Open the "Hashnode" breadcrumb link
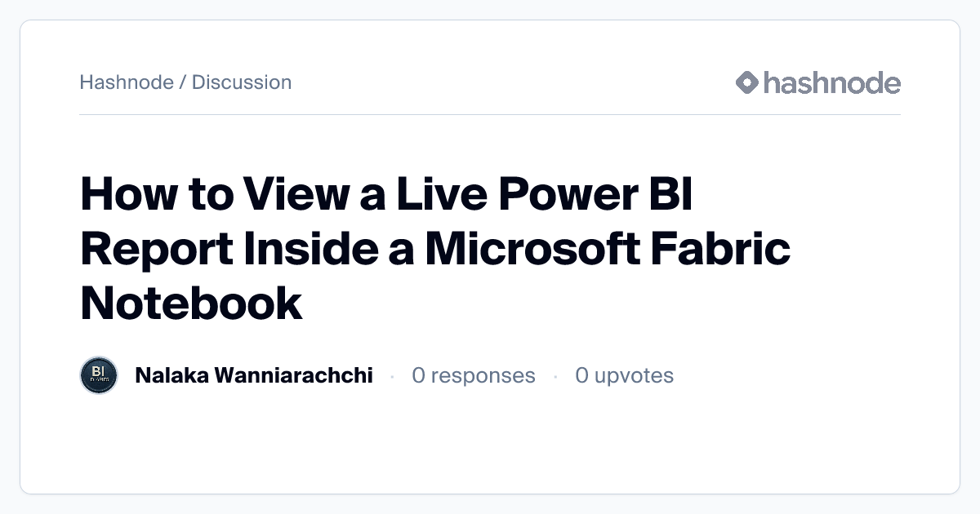Screen dimensions: 980x514 point(127,82)
